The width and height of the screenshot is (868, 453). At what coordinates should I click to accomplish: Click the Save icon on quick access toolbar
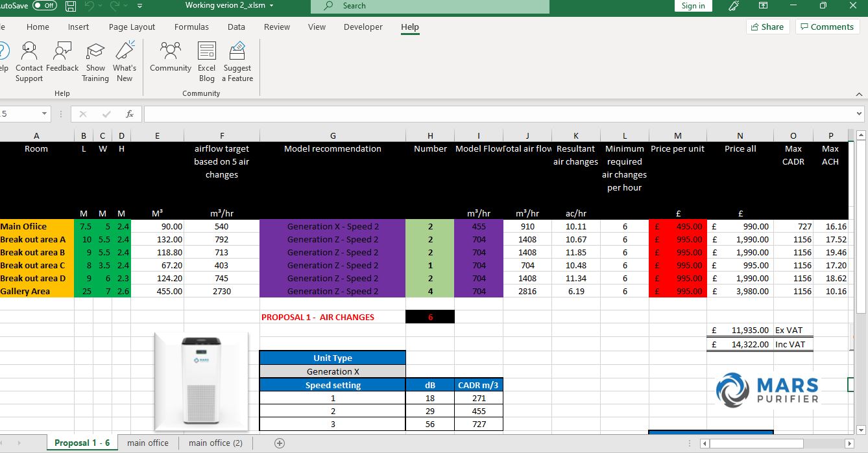pyautogui.click(x=70, y=5)
